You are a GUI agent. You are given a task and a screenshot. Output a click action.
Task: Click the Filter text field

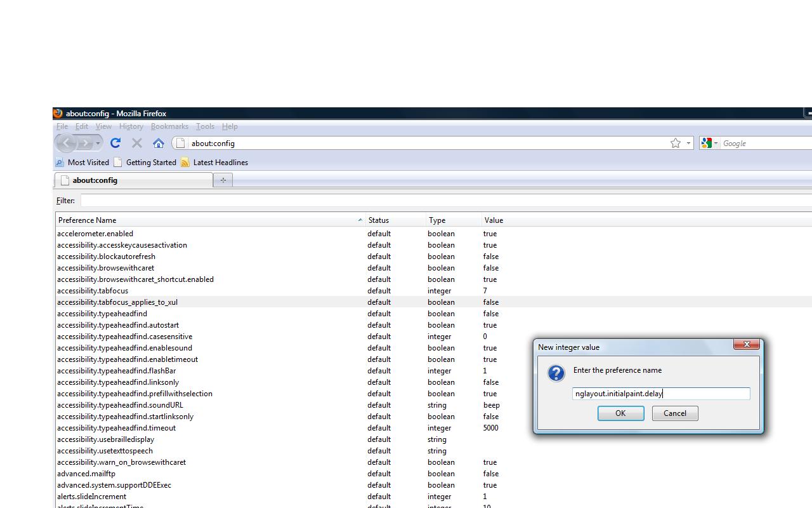(x=446, y=201)
